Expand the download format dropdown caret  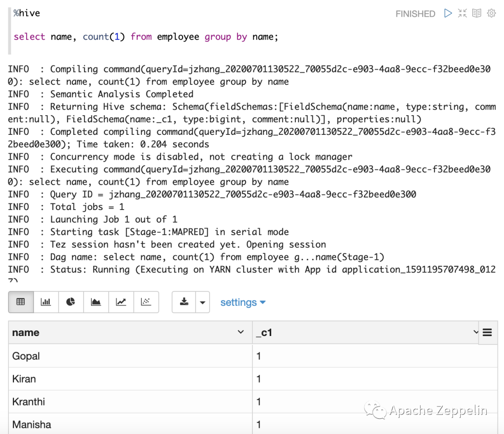point(202,302)
